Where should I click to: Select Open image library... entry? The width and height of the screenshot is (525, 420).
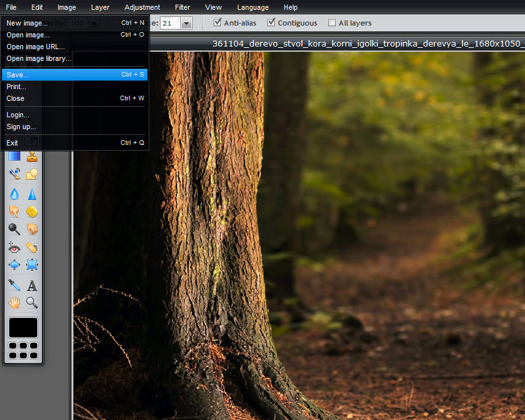tap(75, 58)
